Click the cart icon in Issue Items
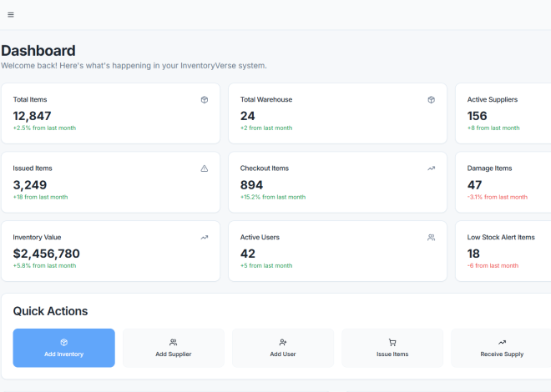 (392, 342)
